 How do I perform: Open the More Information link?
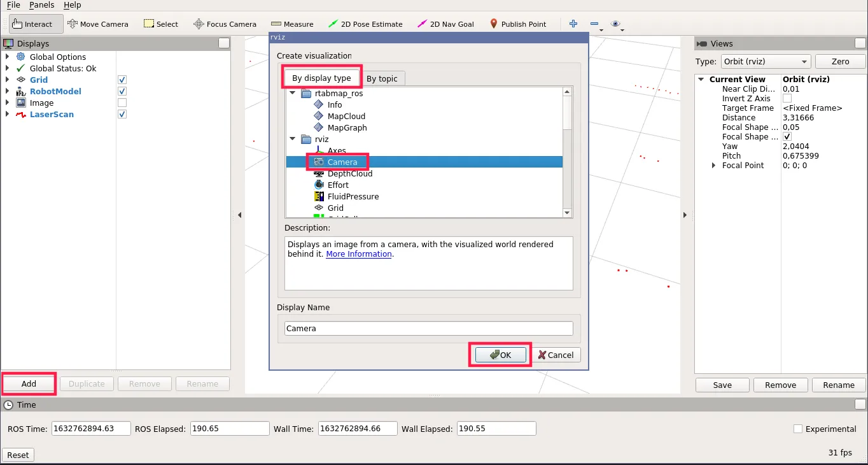tap(359, 254)
